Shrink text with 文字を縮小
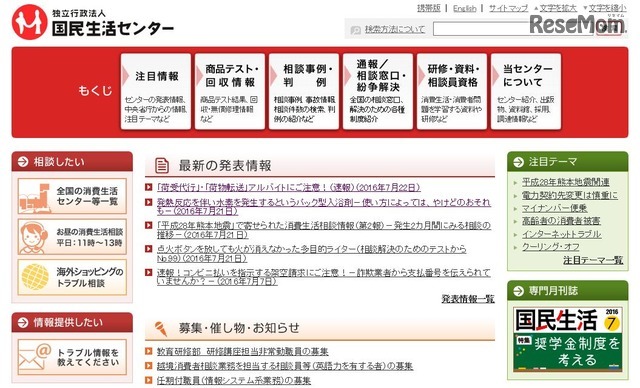 pos(607,8)
